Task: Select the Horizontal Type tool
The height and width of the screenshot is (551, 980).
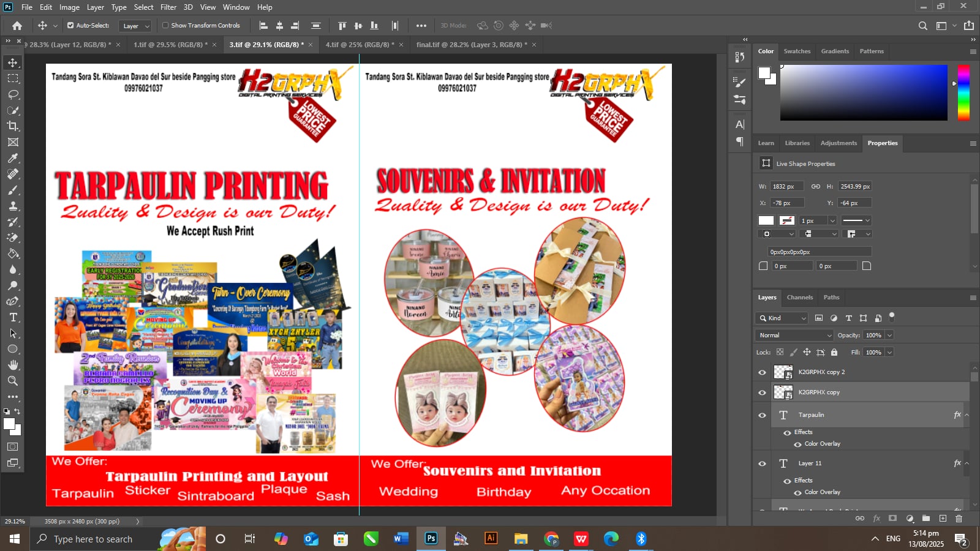Action: (x=13, y=317)
